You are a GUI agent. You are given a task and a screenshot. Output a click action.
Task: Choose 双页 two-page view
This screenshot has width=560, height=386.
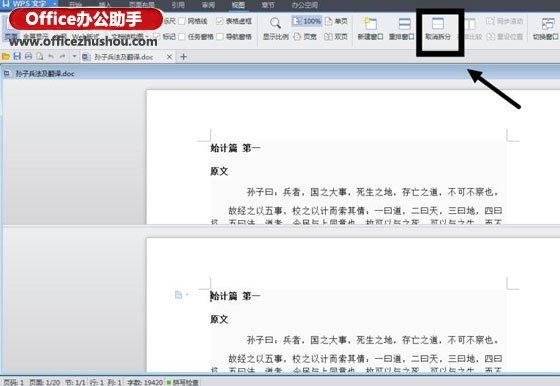click(336, 36)
